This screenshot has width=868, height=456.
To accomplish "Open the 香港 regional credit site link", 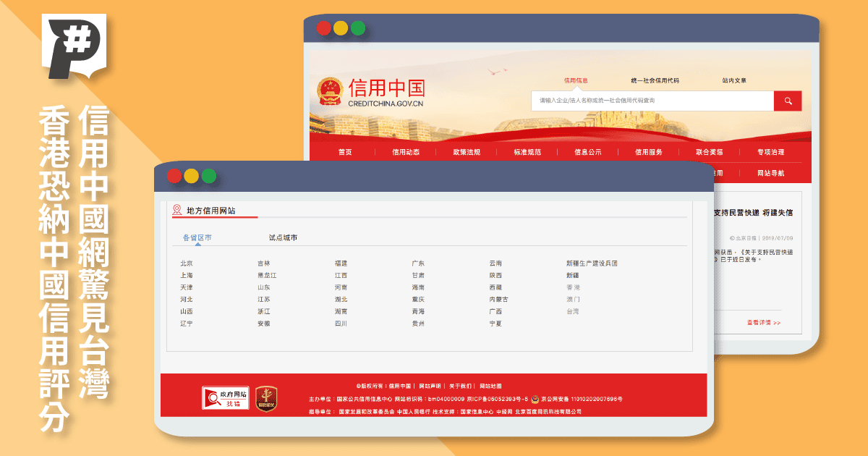I will pos(572,287).
